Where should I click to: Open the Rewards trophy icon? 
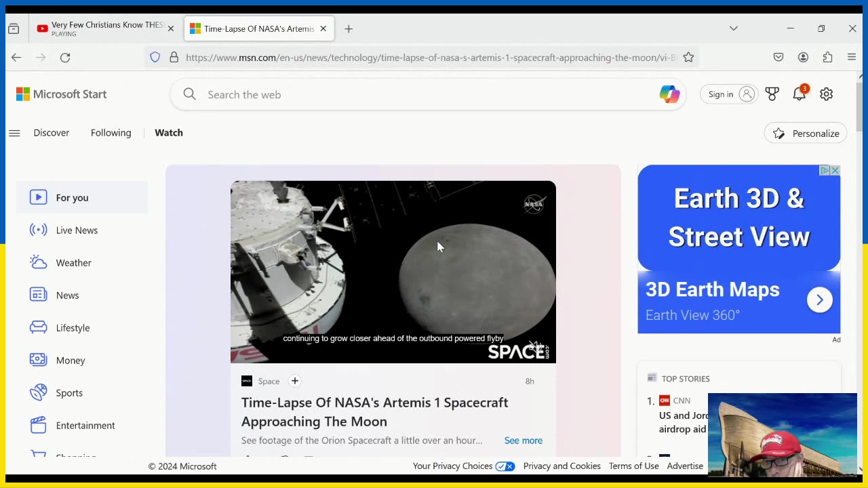tap(772, 94)
